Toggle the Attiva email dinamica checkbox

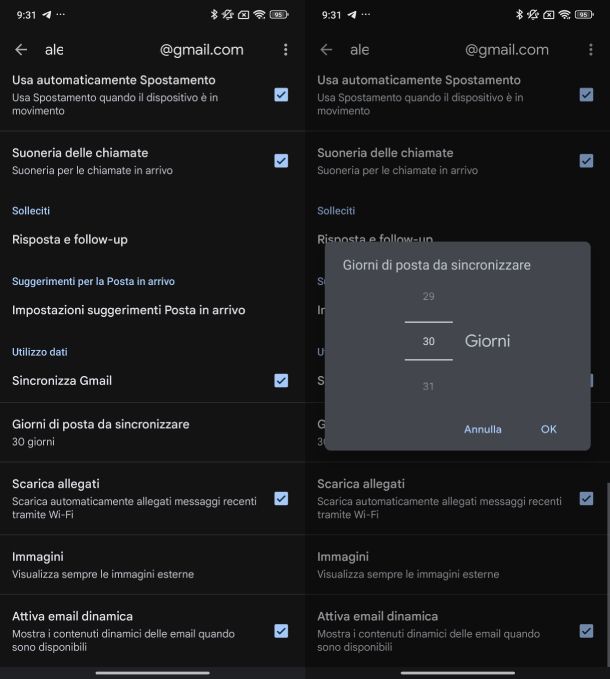tap(281, 631)
